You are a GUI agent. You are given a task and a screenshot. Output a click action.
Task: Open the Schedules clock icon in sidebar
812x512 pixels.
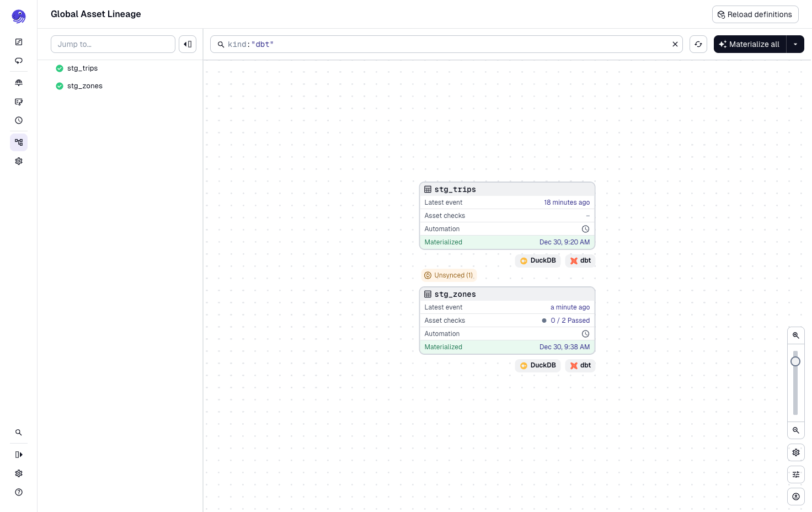[19, 120]
